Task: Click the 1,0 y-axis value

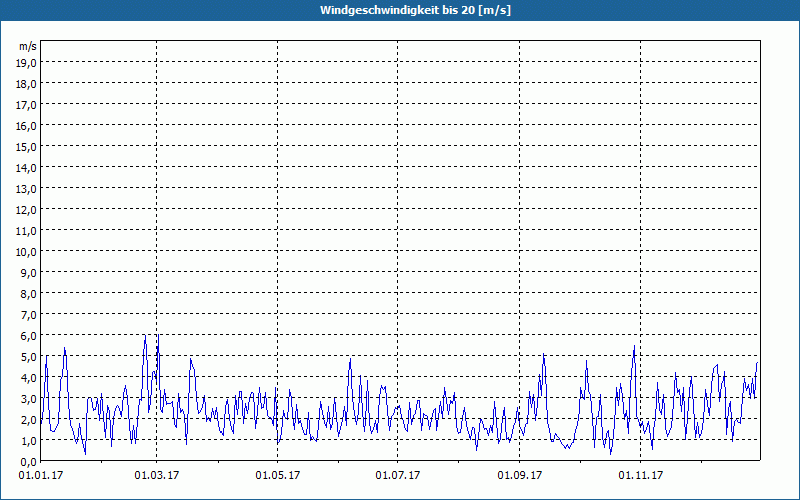Action: (x=28, y=440)
